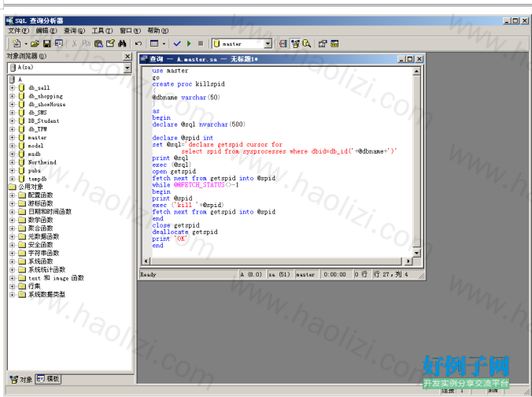Click the Open file folder icon
532x397 pixels.
[35, 43]
